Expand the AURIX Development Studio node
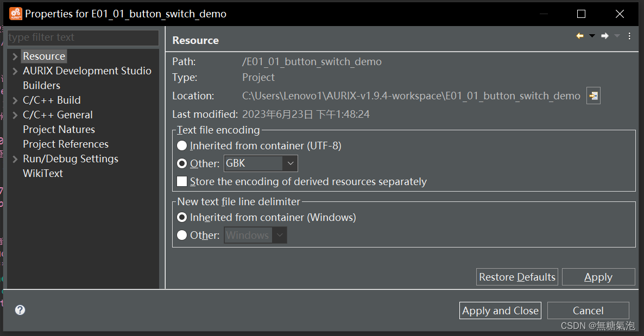Image resolution: width=644 pixels, height=336 pixels. (15, 71)
